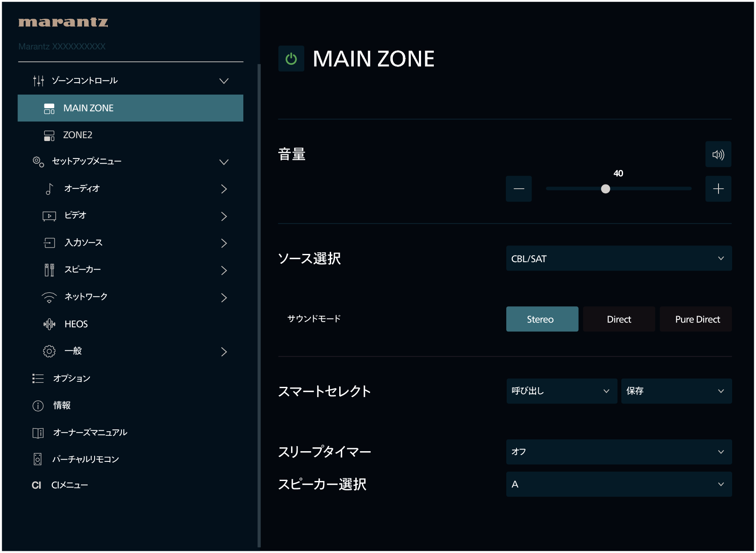The width and height of the screenshot is (756, 553).
Task: Collapse the セットアップメニュー section chevron
Action: coord(224,162)
